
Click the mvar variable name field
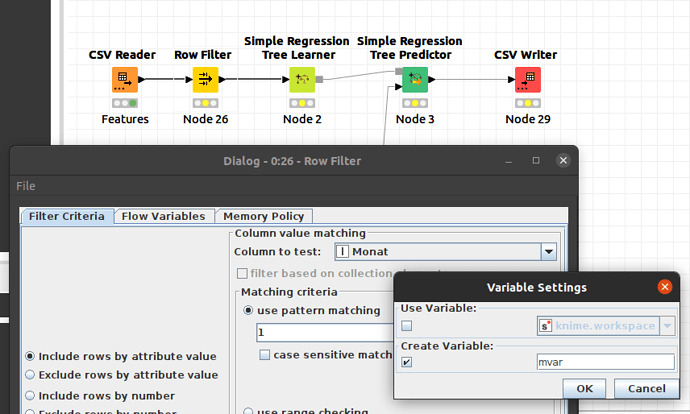click(606, 362)
